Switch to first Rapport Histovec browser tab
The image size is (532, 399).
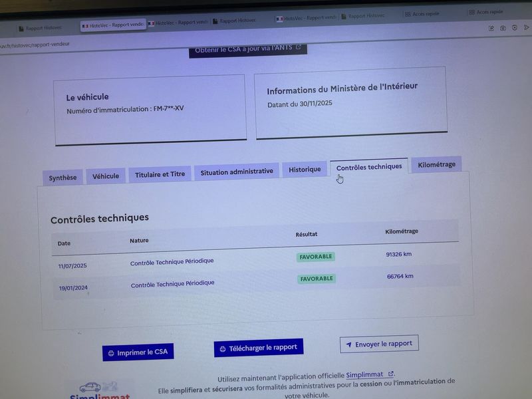click(x=40, y=28)
